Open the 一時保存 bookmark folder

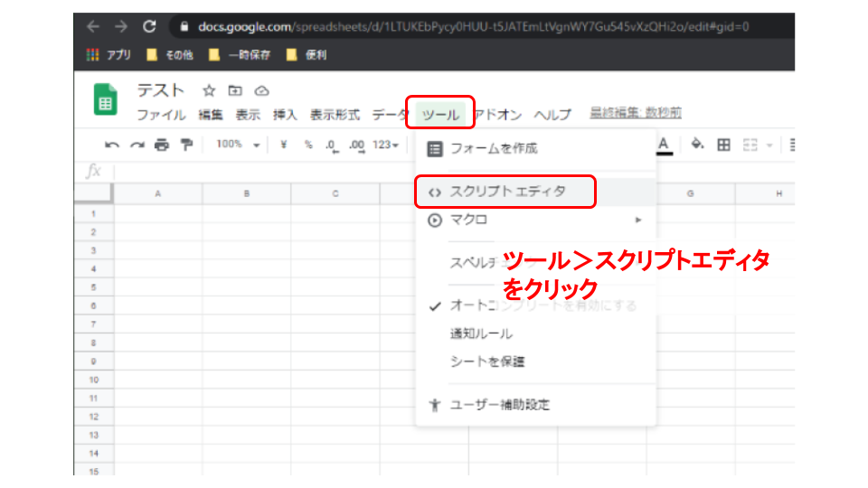pos(239,55)
